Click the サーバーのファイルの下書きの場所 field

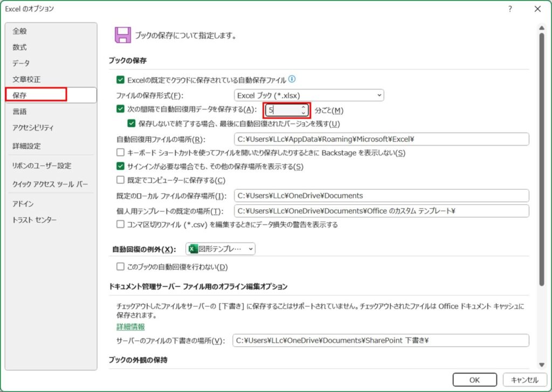pyautogui.click(x=381, y=341)
